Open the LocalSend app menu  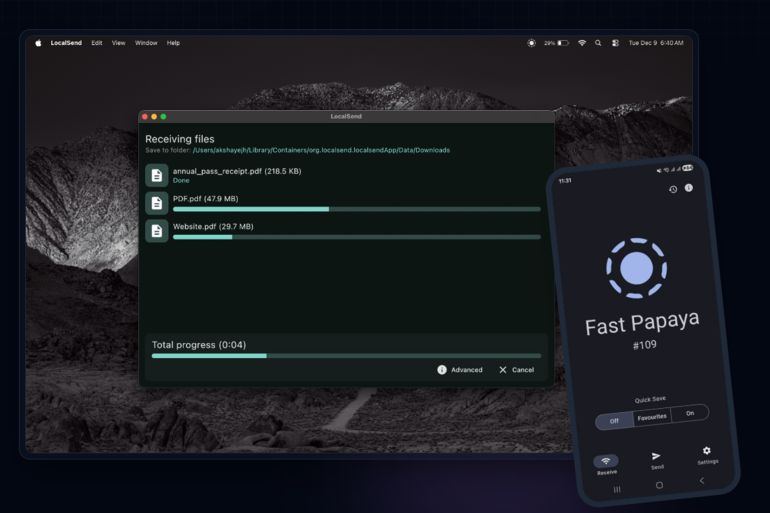pyautogui.click(x=67, y=43)
